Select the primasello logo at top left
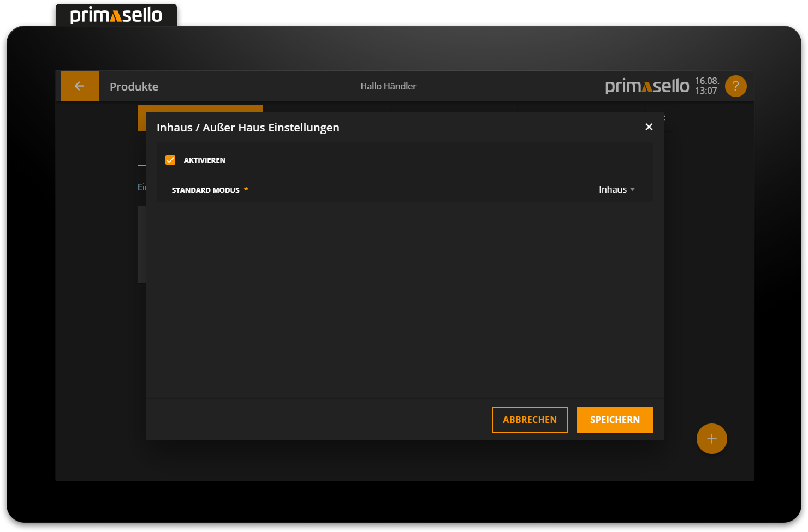Viewport: 808px width, 532px height. click(116, 15)
